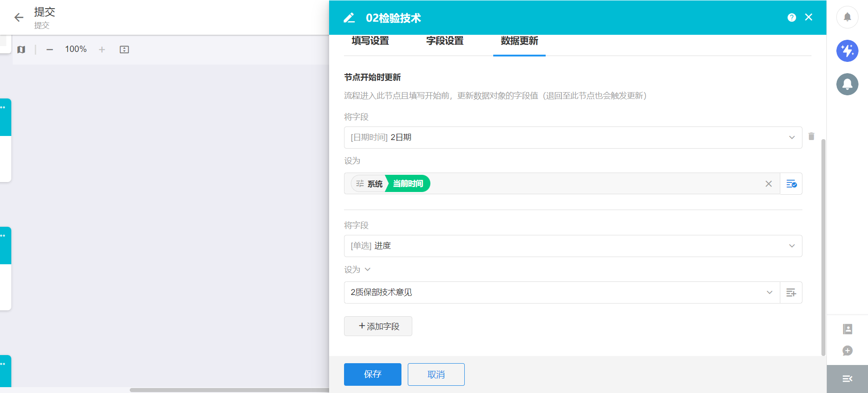Open the map overview icon in toolbar
Screen dimensions: 868x393
click(21, 50)
